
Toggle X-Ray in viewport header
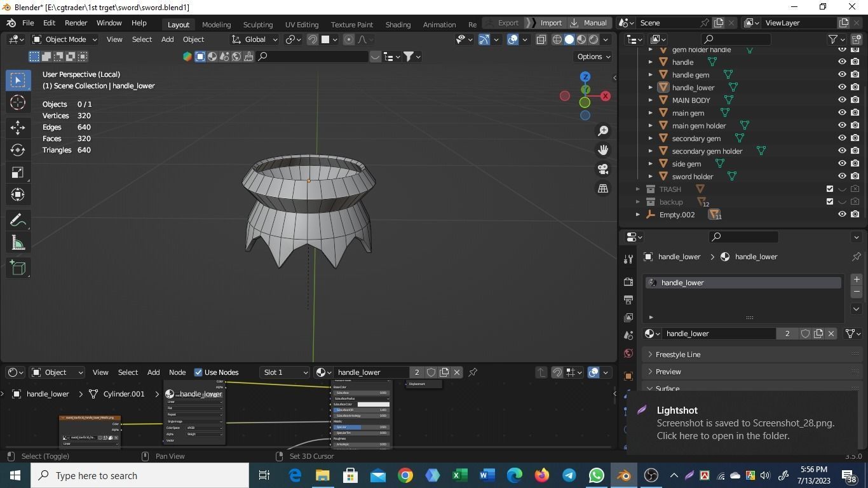541,39
